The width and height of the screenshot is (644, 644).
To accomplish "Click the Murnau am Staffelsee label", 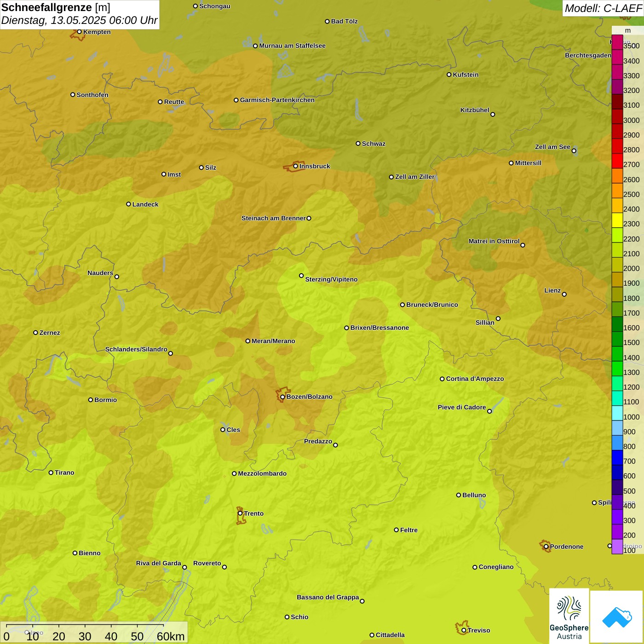I will (292, 46).
